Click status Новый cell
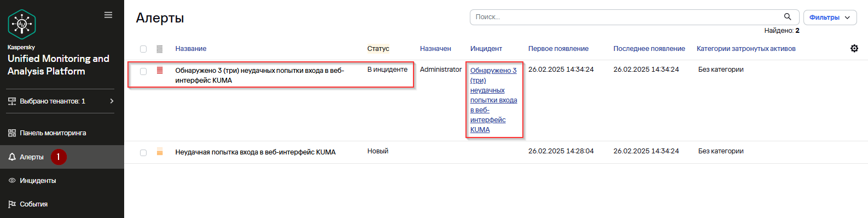 coord(378,151)
